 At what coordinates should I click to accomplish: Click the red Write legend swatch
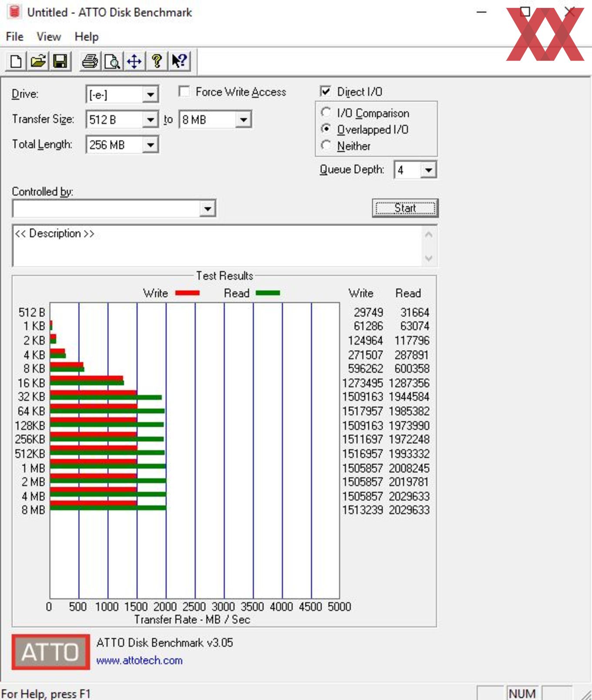187,293
